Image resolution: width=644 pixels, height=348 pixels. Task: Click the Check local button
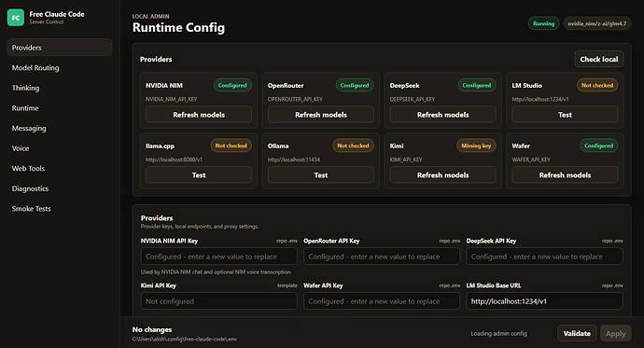pos(599,59)
